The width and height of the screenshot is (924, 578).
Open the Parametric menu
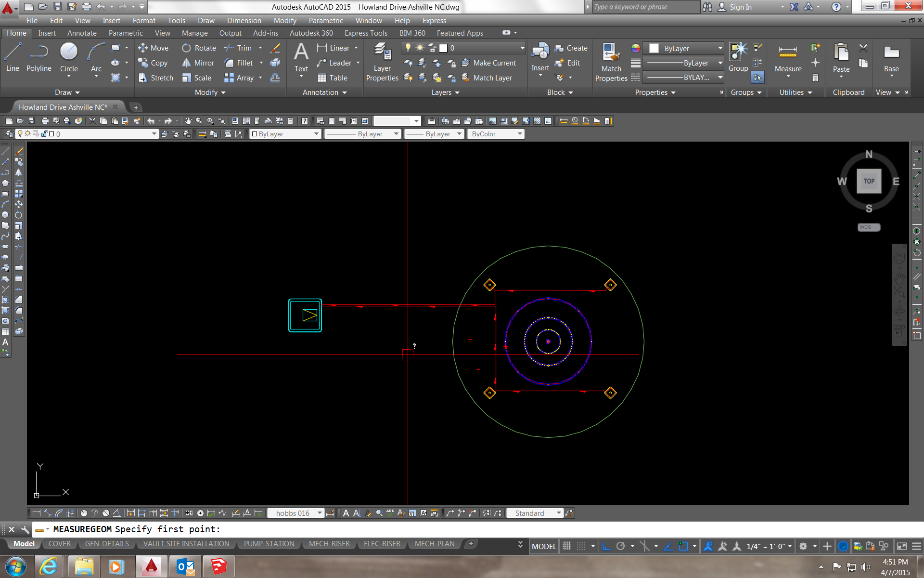click(326, 20)
